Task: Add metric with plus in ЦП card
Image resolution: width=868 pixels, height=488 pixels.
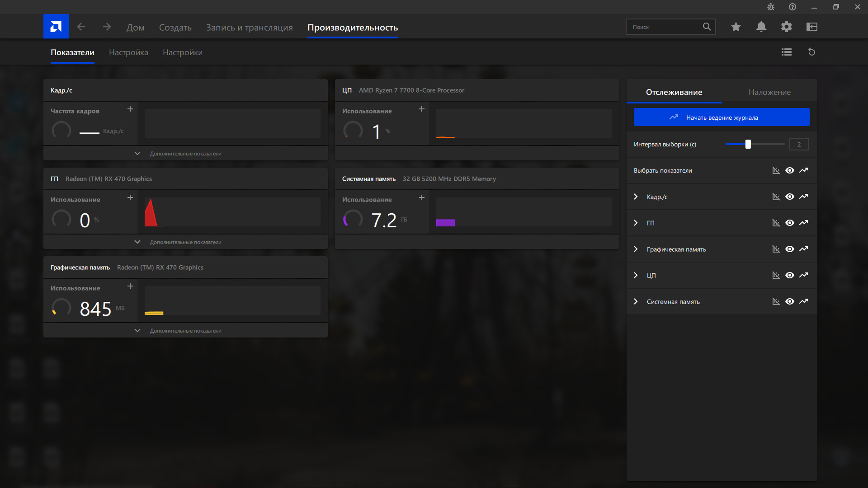Action: click(421, 109)
